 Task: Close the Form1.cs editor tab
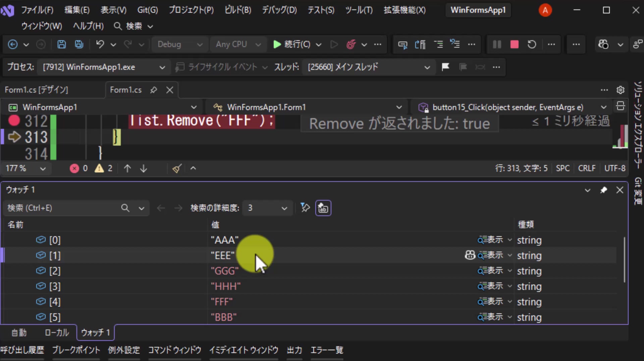point(170,90)
